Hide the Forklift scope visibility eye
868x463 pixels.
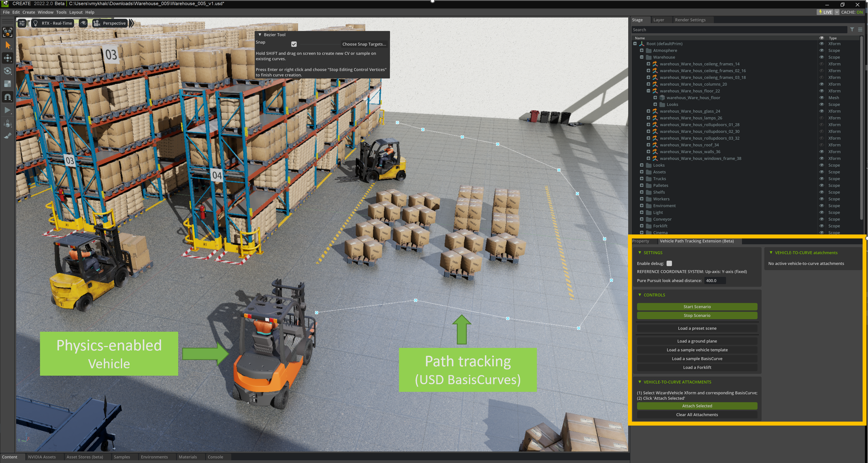(x=821, y=226)
